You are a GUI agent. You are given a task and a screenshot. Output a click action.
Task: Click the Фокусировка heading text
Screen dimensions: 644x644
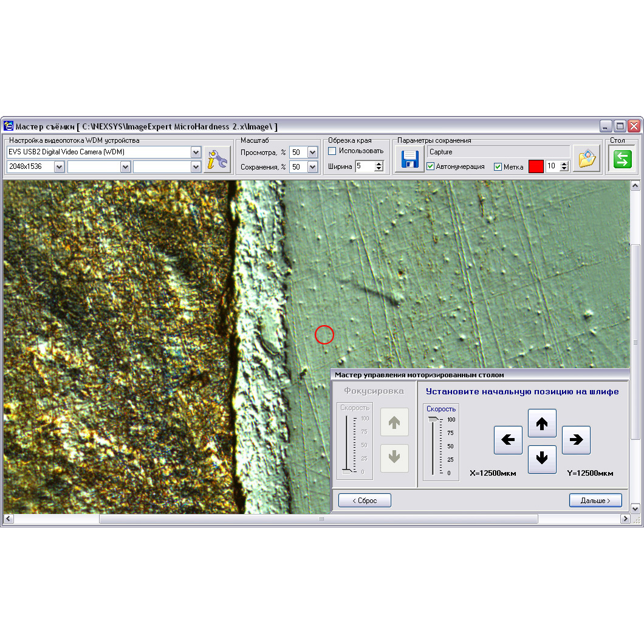tap(374, 391)
